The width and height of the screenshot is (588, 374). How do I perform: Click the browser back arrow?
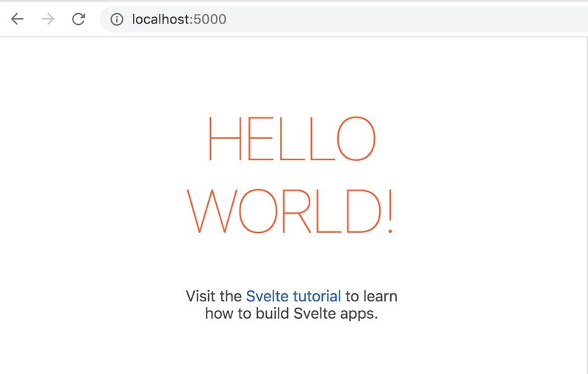pyautogui.click(x=17, y=19)
